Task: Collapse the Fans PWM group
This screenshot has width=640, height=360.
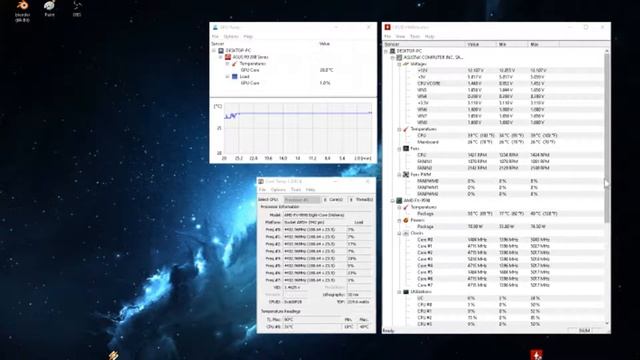Action: point(399,175)
